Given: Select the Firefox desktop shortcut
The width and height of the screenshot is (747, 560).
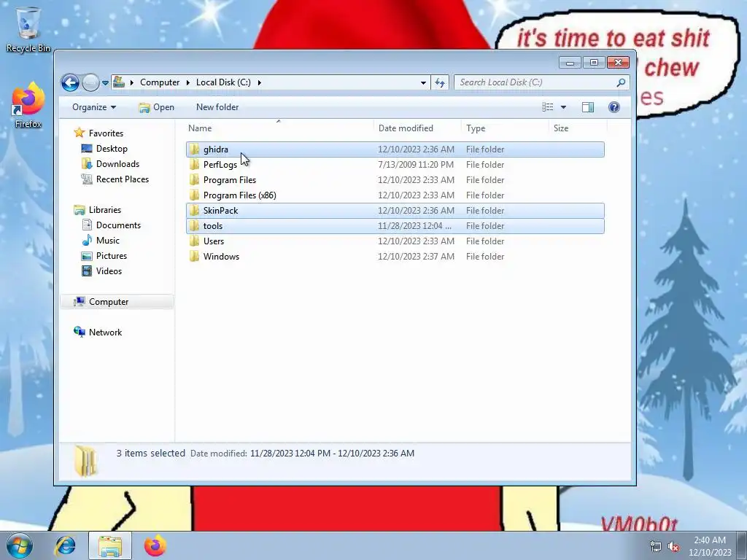Looking at the screenshot, I should tap(28, 105).
